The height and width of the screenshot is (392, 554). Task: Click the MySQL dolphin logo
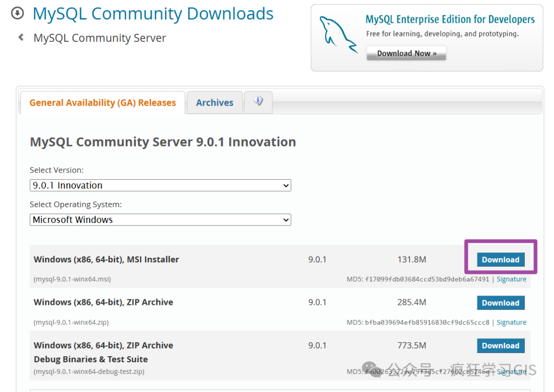[338, 34]
